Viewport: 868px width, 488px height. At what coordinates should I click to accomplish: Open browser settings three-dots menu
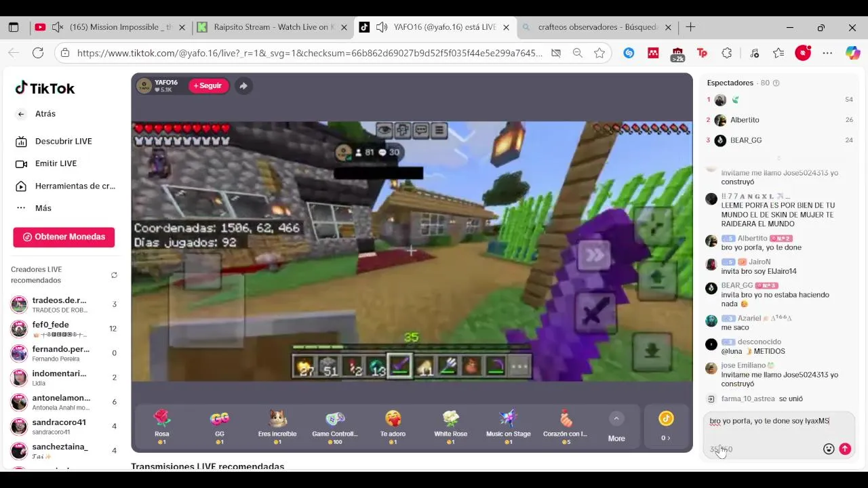click(827, 53)
